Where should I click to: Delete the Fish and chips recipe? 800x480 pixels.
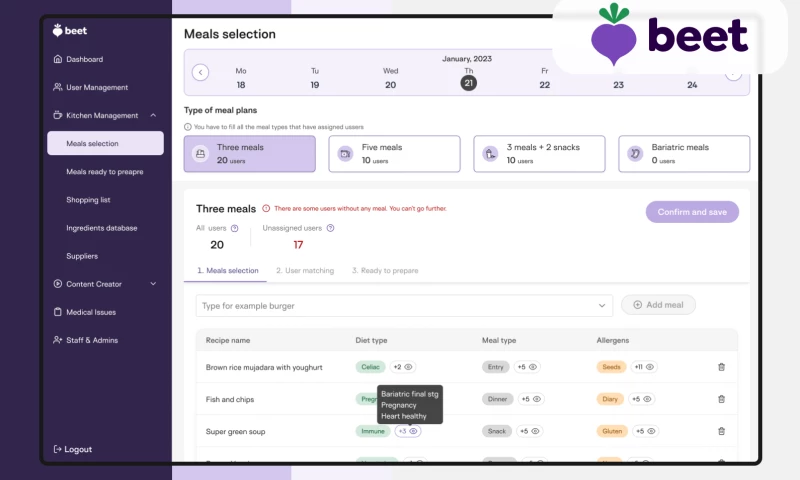(721, 399)
